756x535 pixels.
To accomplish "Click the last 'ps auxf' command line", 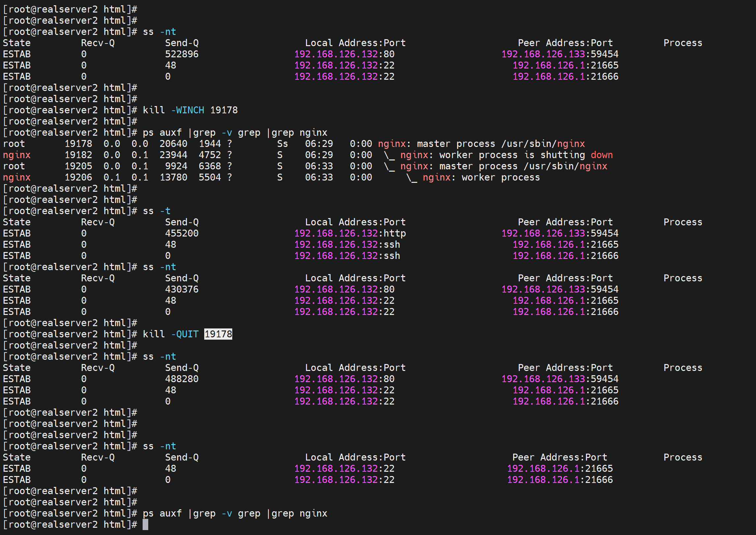I will click(x=235, y=513).
